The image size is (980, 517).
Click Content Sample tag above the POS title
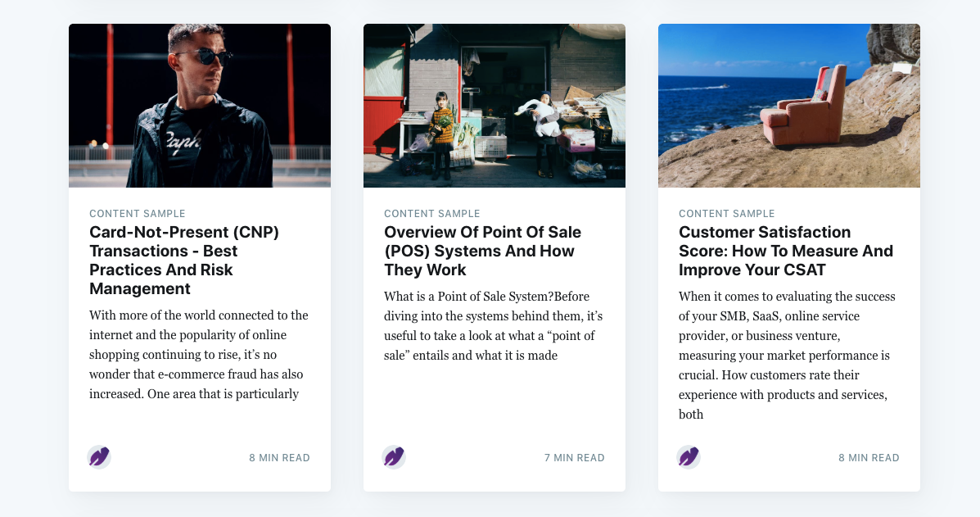click(x=432, y=213)
